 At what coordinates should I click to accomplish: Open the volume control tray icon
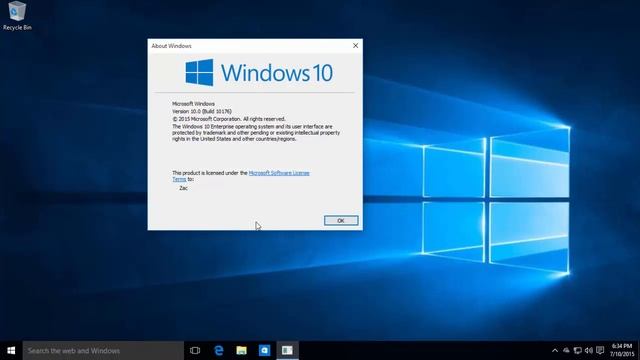coord(589,351)
